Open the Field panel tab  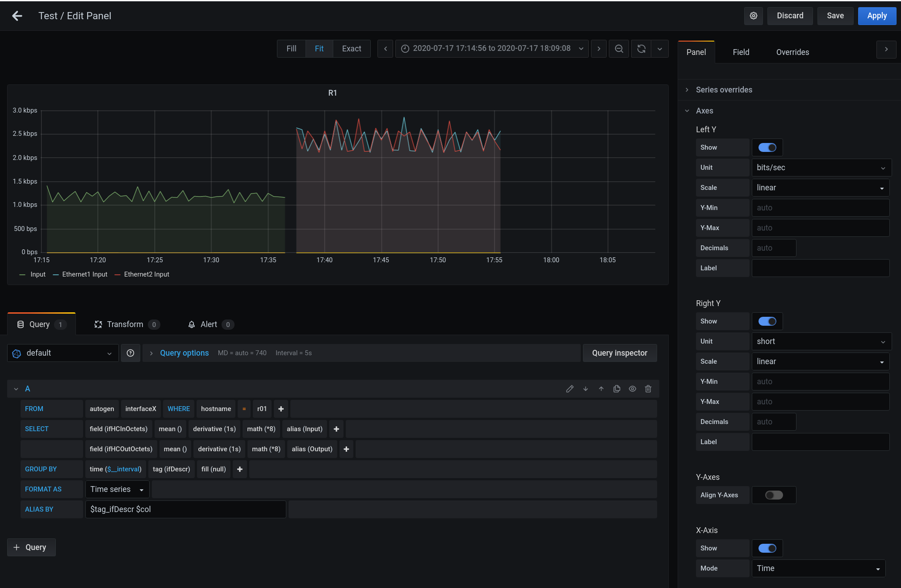[740, 52]
